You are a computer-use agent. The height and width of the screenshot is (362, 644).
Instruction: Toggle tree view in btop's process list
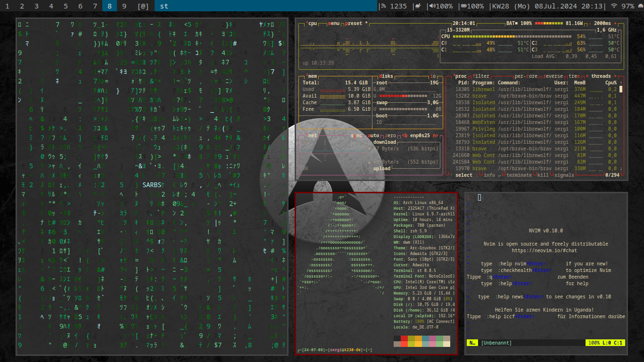click(574, 76)
